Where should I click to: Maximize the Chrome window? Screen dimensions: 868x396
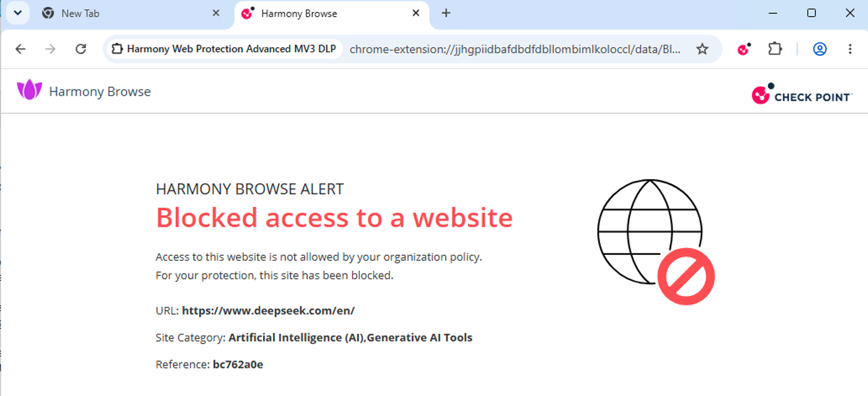click(x=811, y=13)
